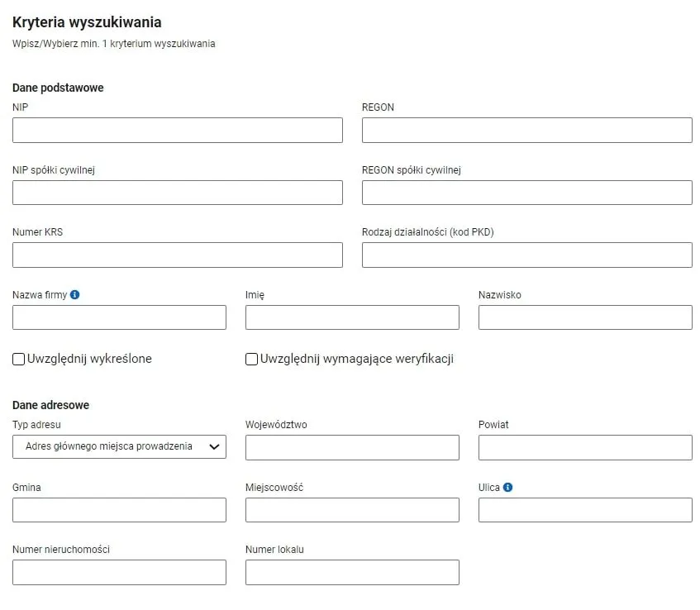
Task: Focus the "Numer nieruchomości" field
Action: (119, 571)
